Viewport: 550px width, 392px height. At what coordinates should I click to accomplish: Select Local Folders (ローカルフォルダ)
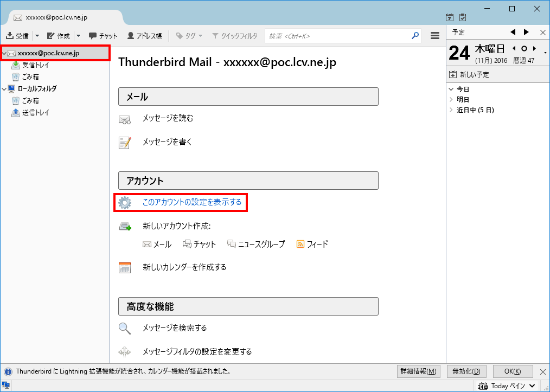(37, 89)
